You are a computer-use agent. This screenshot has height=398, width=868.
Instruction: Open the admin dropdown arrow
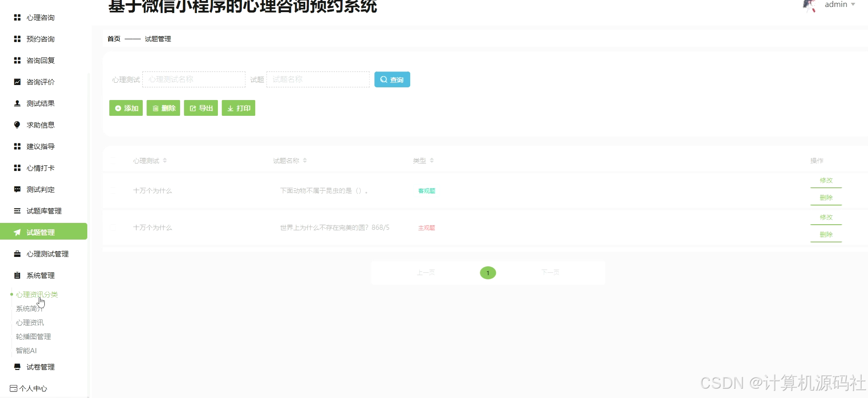point(853,5)
